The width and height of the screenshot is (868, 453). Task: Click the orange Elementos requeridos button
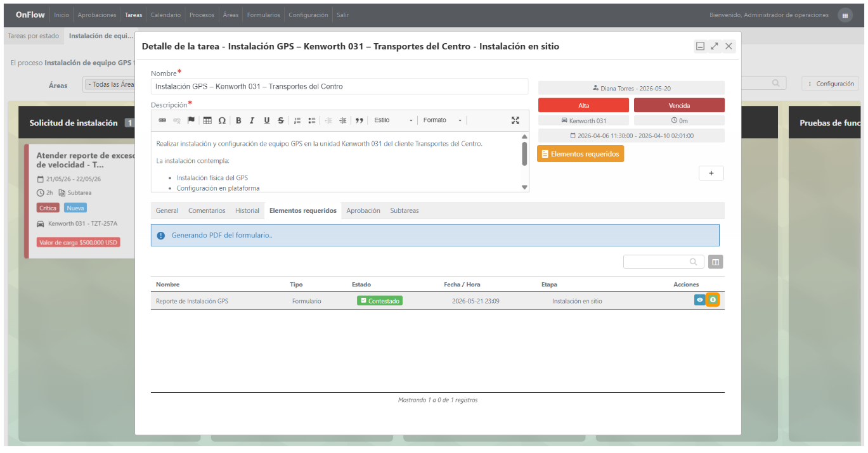(x=580, y=154)
